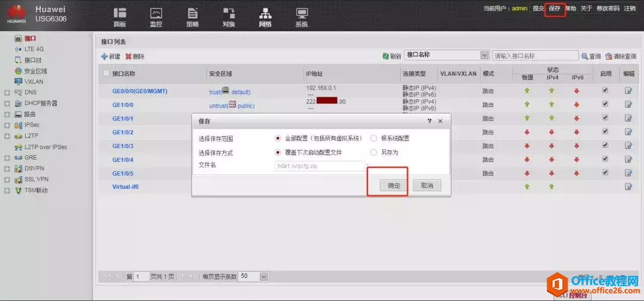Image resolution: width=644 pixels, height=301 pixels.
Task: Expand the L2TP tree node
Action: tap(7, 136)
